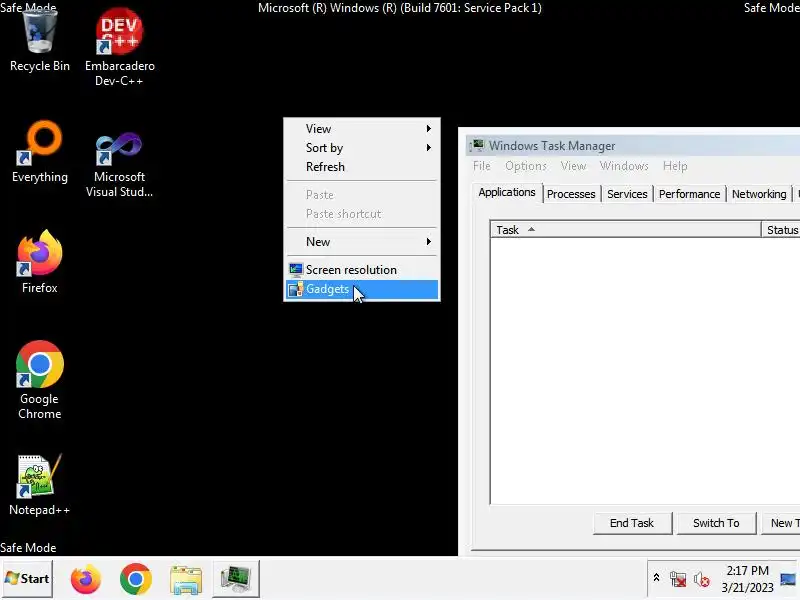Switch to the Services tab
Image resolution: width=800 pixels, height=600 pixels.
click(x=627, y=194)
